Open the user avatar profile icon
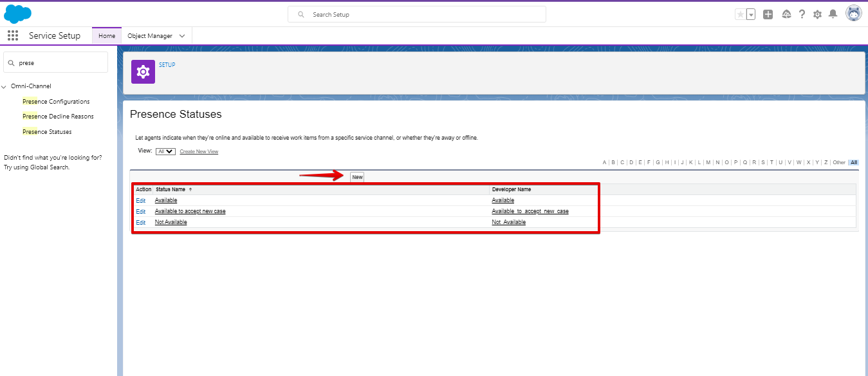Image resolution: width=868 pixels, height=376 pixels. (854, 13)
